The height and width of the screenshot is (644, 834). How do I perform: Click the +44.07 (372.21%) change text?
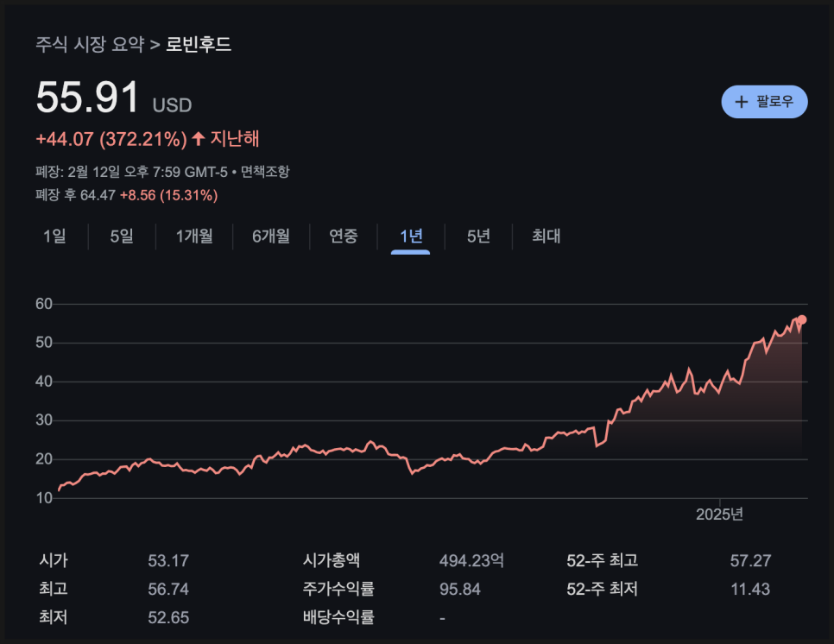click(111, 139)
